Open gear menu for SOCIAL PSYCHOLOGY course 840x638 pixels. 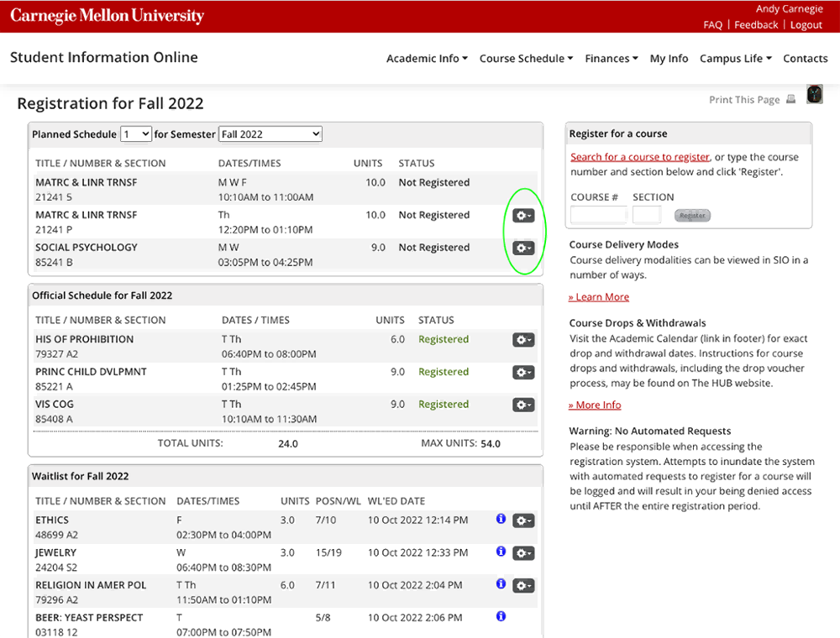point(523,248)
